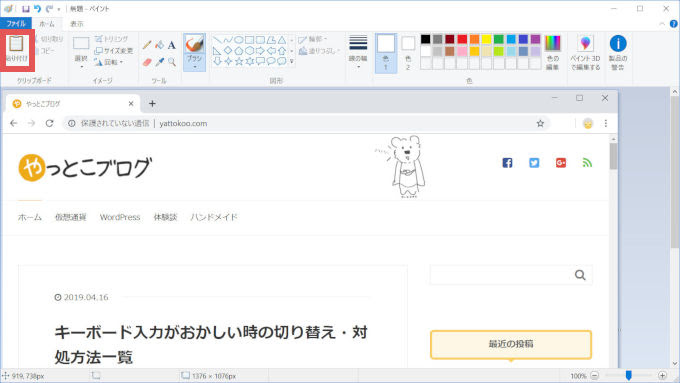
Task: Select the Text tool (A)
Action: click(x=172, y=45)
